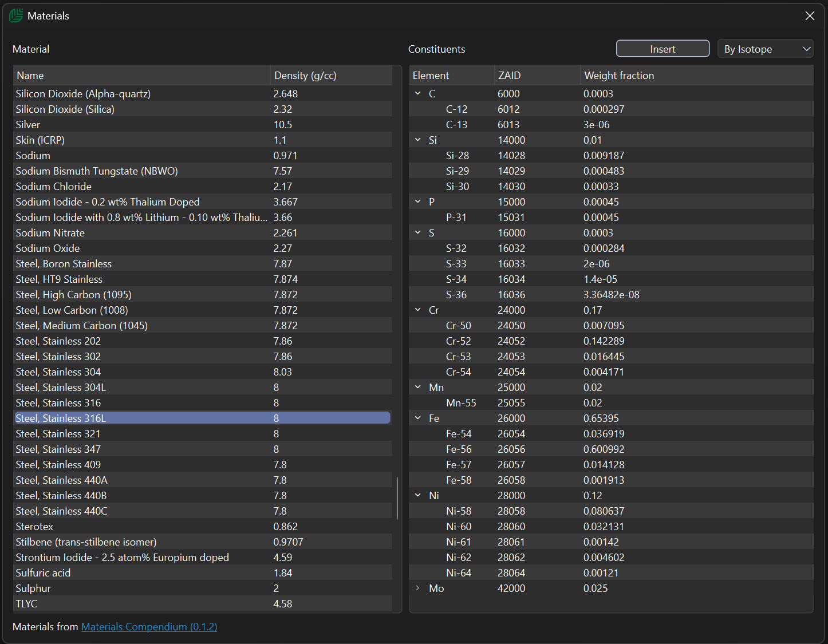Select Stilbene (trans-stilbene isomer) row
The width and height of the screenshot is (828, 644).
[x=203, y=542]
